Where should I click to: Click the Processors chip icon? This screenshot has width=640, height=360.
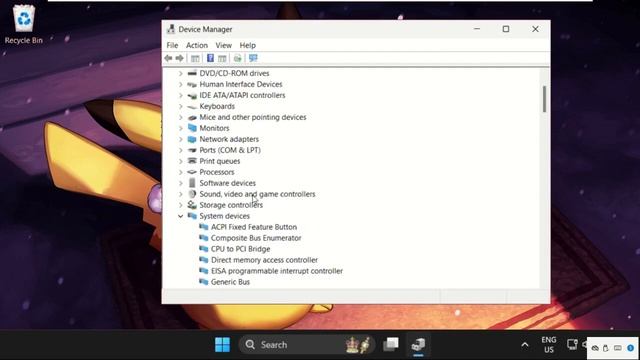(x=192, y=172)
